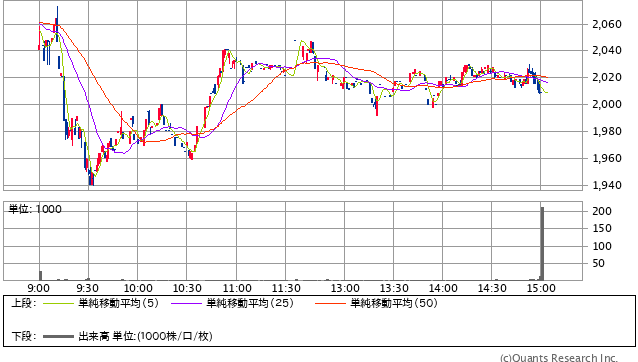This screenshot has height=362, width=638.
Task: Click the 13:00 time axis label
Action: [x=345, y=288]
